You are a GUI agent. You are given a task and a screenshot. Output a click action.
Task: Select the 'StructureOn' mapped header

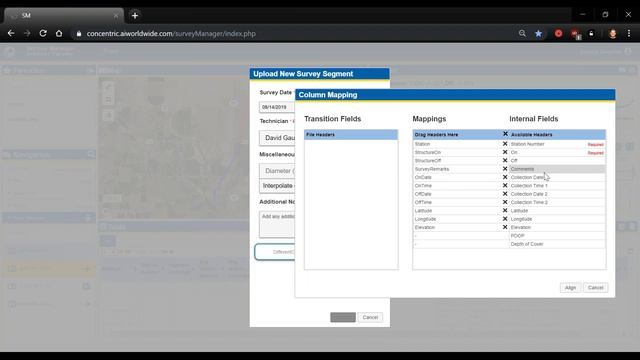coord(428,152)
